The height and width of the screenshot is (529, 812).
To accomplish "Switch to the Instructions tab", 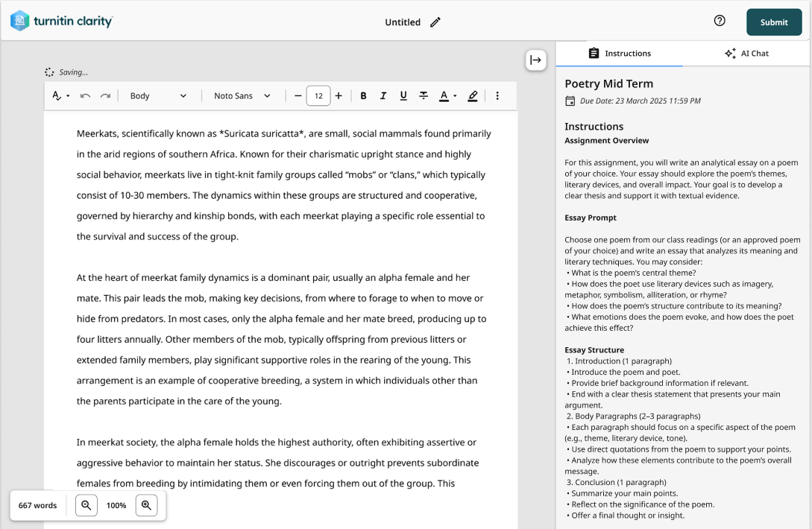I will (620, 54).
